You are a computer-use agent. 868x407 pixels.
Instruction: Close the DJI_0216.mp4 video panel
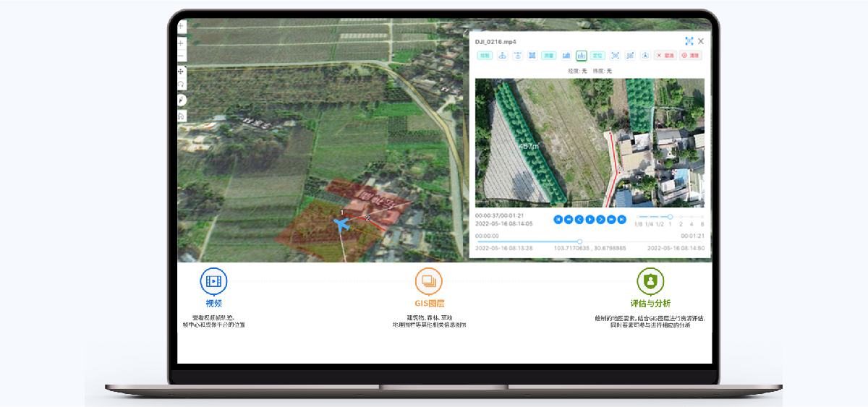(x=701, y=41)
